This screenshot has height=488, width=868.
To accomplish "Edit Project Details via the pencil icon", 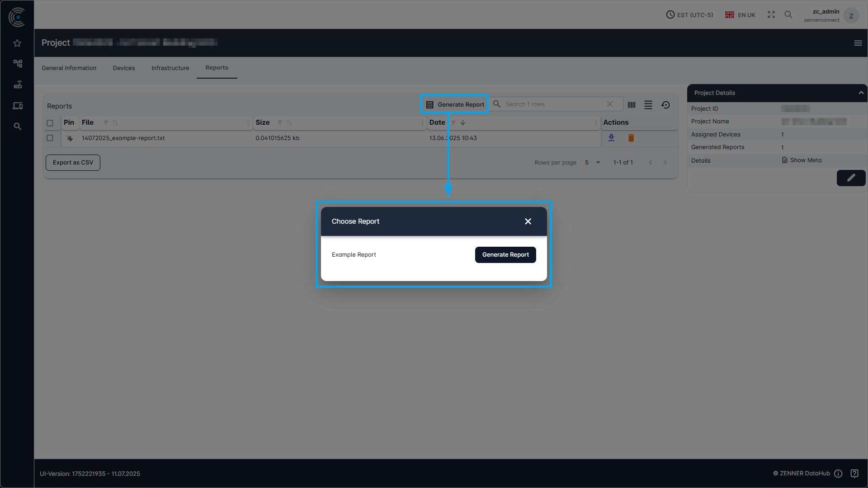I will (851, 178).
